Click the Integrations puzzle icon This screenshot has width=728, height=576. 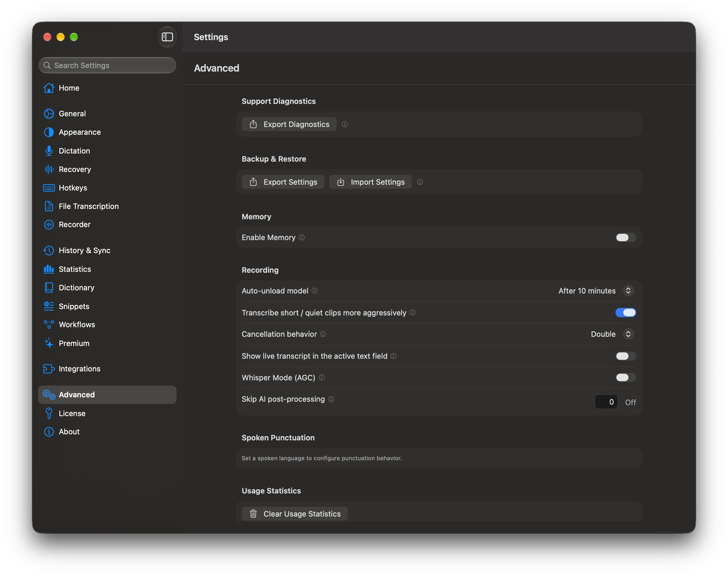coord(49,369)
